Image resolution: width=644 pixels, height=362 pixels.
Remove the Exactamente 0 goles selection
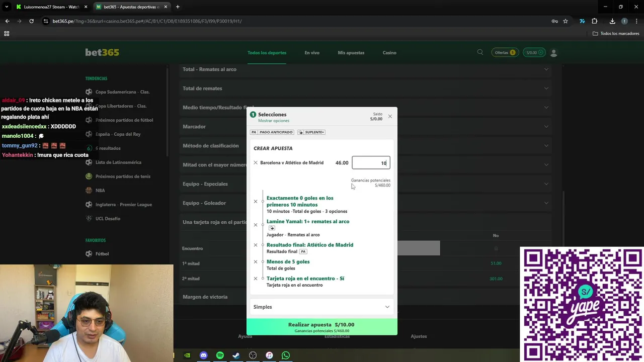point(256,202)
